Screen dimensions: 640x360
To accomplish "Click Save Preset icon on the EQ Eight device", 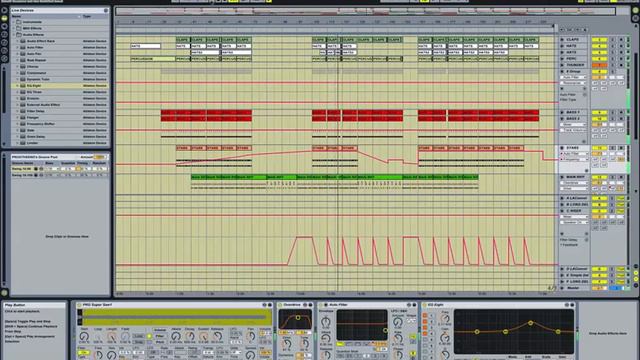I will tap(572, 305).
